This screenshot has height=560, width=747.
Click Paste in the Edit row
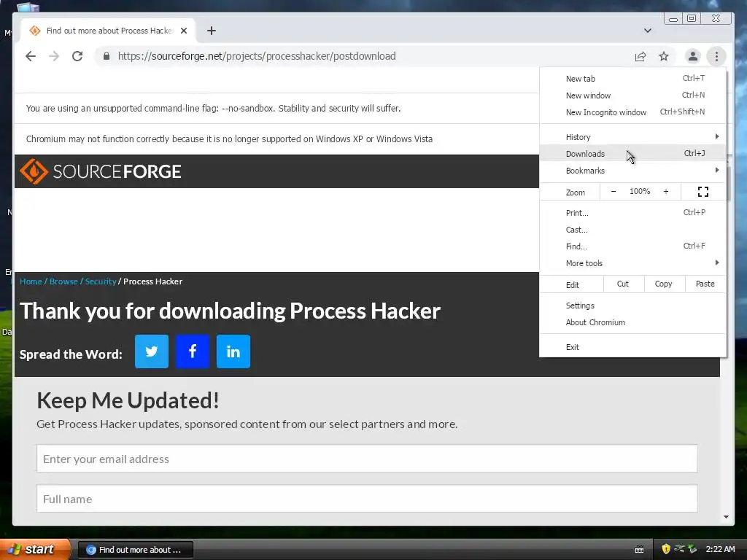[x=705, y=284]
